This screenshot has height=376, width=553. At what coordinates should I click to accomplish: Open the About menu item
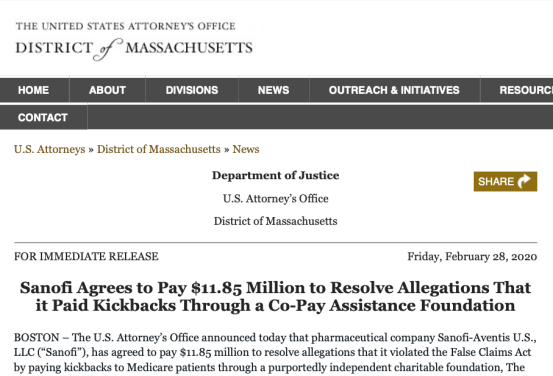click(107, 90)
